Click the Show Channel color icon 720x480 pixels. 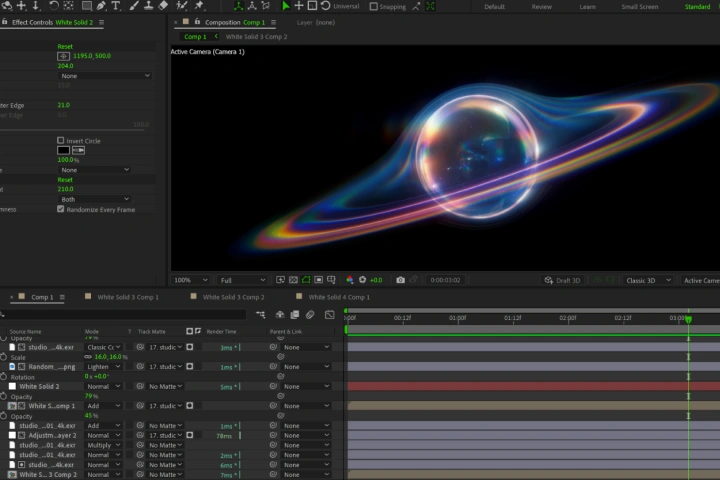coord(349,280)
